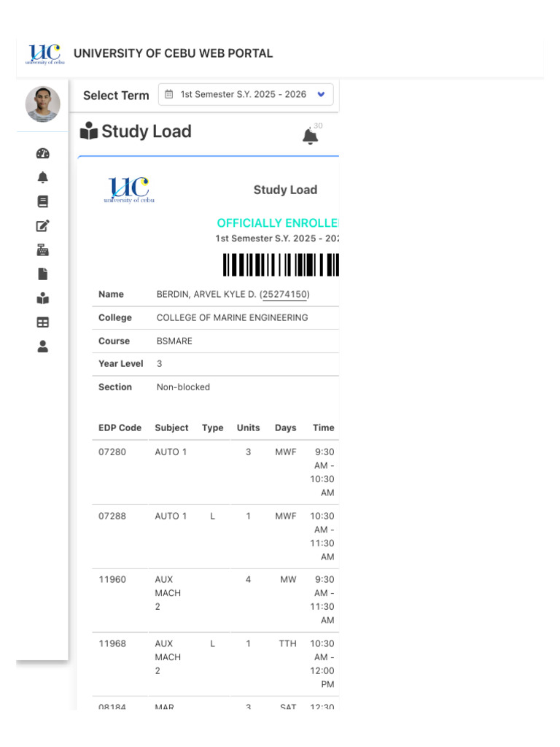Open the document file icon in sidebar

pyautogui.click(x=43, y=274)
